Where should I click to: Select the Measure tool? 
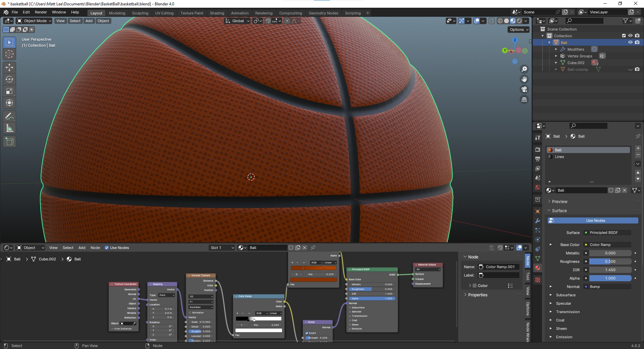pos(9,128)
